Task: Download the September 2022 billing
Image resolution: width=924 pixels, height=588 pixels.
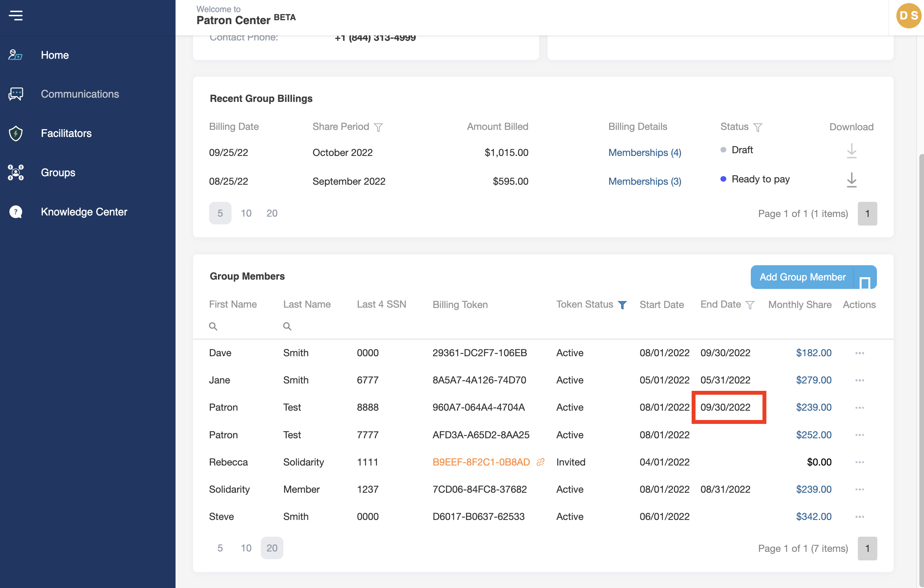Action: point(851,180)
